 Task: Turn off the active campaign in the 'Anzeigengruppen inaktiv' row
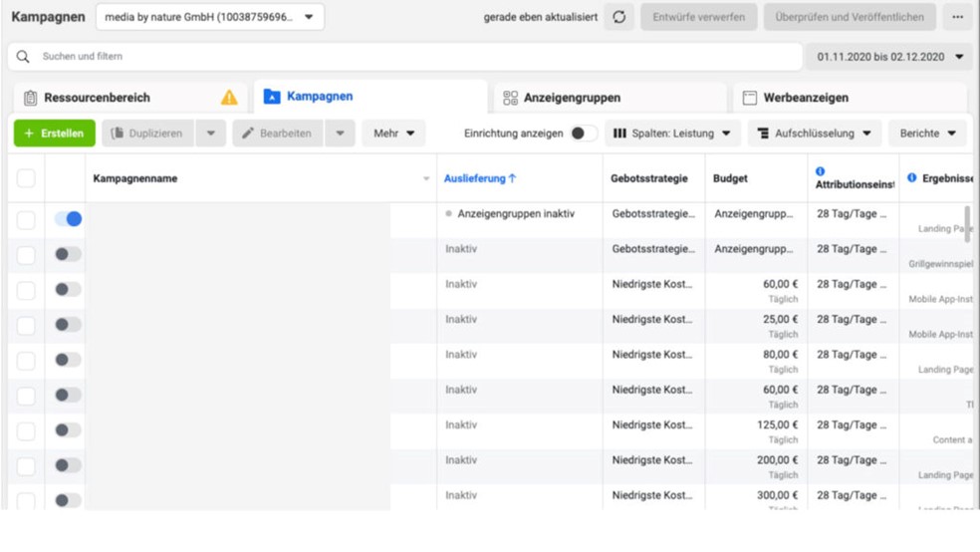point(68,219)
